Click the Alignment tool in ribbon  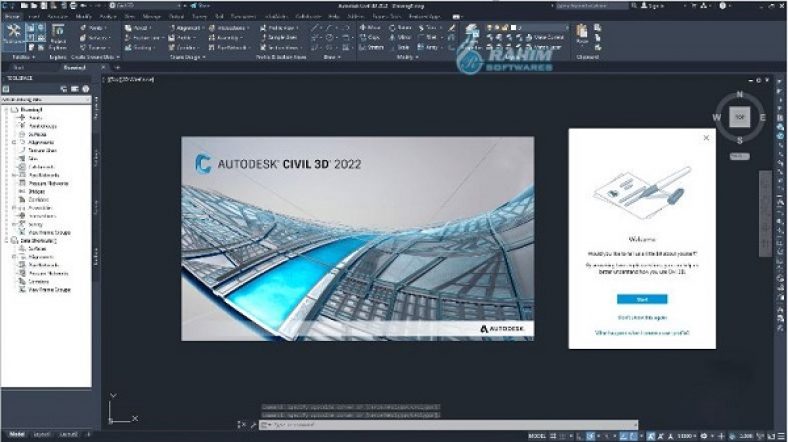click(186, 28)
